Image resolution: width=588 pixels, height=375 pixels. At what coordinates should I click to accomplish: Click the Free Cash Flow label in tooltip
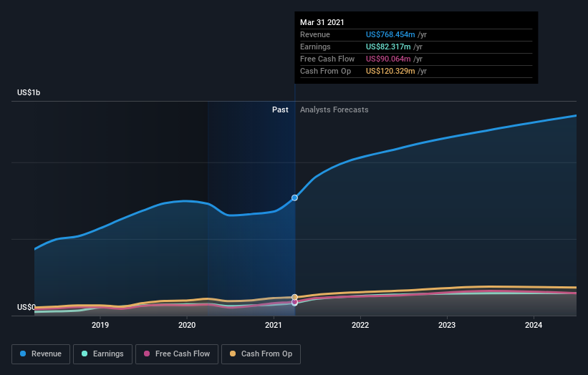[327, 59]
